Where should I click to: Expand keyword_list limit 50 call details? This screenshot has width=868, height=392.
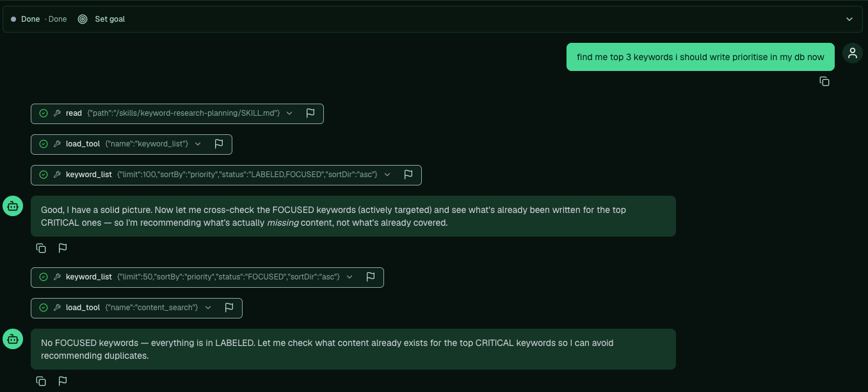pyautogui.click(x=350, y=277)
